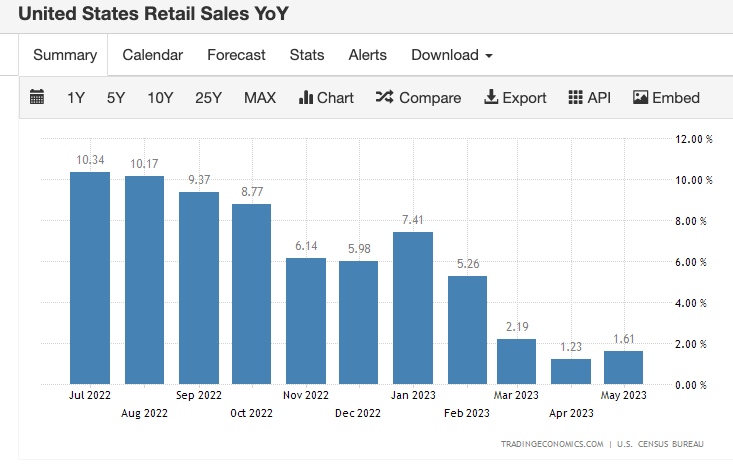
Task: Click the Jan 2023 bar showing 7.41
Action: click(x=413, y=308)
